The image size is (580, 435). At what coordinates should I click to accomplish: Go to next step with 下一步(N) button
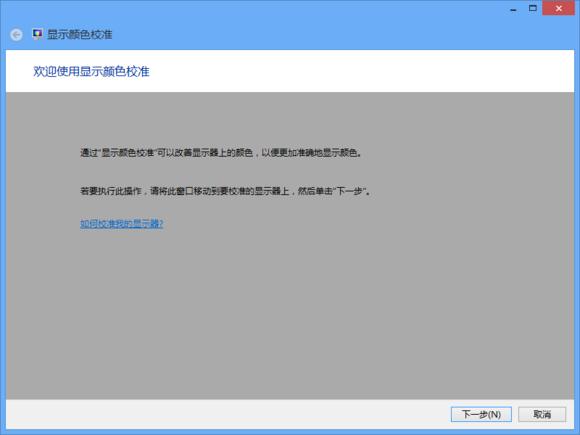(481, 414)
